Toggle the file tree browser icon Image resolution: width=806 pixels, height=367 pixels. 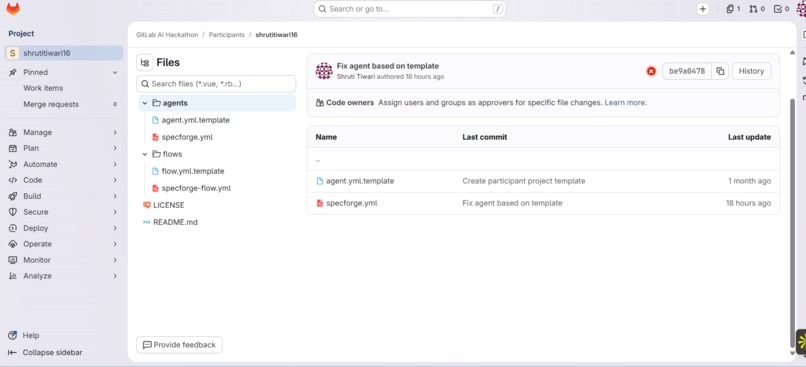pos(145,63)
